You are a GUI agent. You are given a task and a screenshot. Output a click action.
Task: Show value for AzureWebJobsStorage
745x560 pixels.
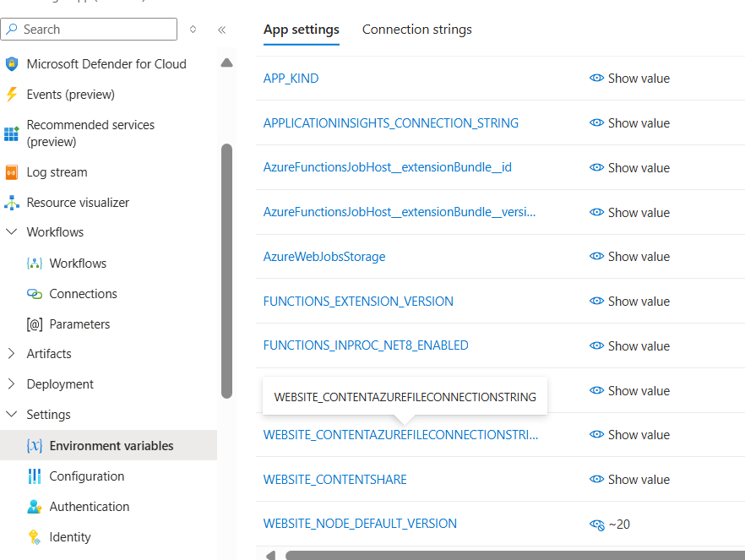coord(629,257)
